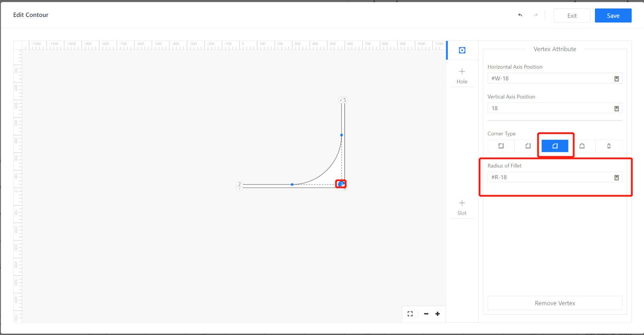The height and width of the screenshot is (335, 644).
Task: Open formula calculator for Radius of Fillet
Action: click(616, 178)
